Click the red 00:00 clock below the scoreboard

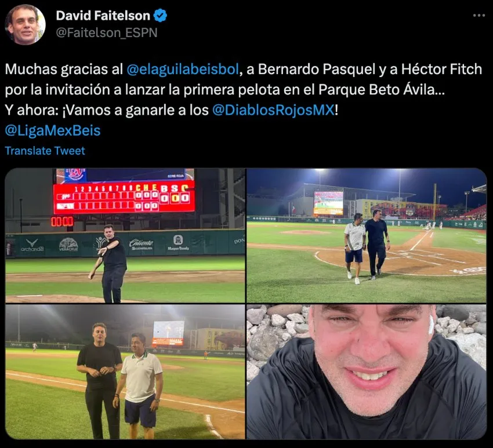[x=62, y=222]
